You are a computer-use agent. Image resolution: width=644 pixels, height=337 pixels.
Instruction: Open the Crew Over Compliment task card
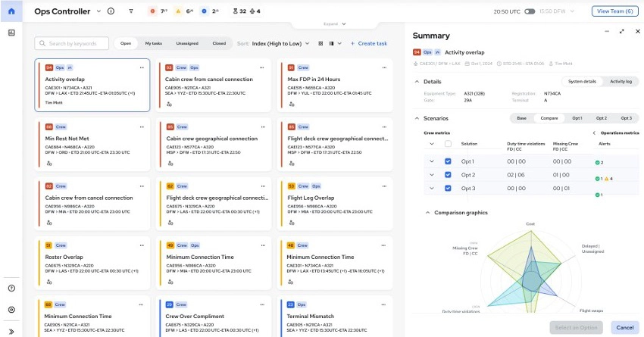tap(214, 317)
